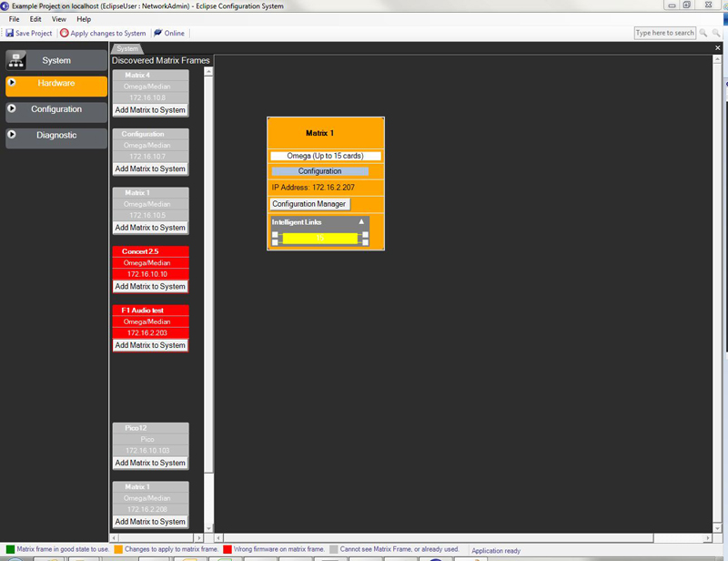Viewport: 728px width, 561px height.
Task: Add Concert 2.5 matrix to system
Action: coord(150,286)
